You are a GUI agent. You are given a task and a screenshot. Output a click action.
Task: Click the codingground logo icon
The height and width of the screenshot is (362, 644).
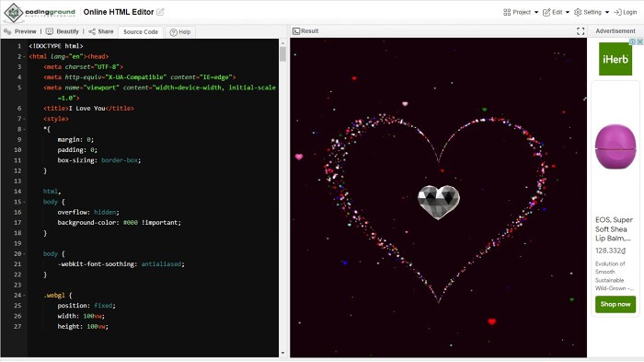point(14,12)
